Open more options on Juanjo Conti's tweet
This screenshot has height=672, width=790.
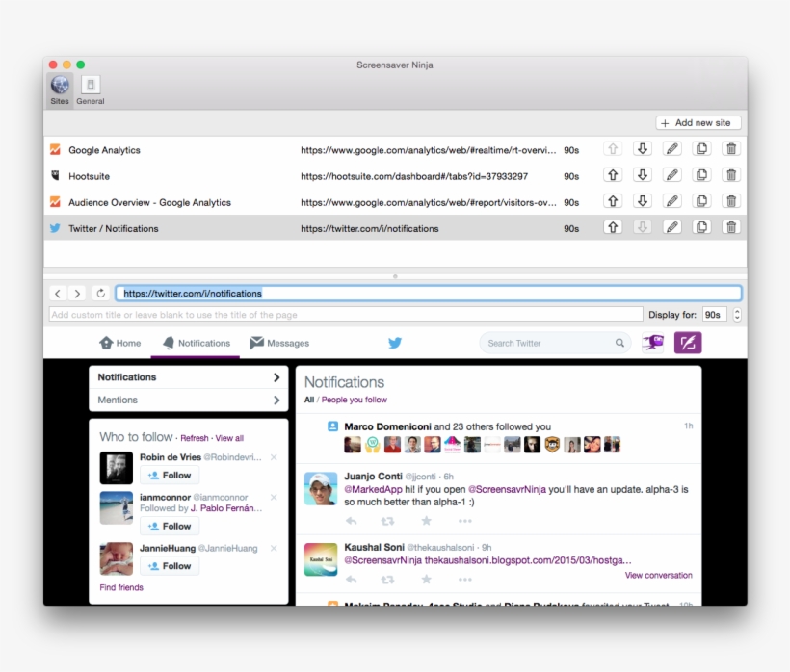coord(465,521)
